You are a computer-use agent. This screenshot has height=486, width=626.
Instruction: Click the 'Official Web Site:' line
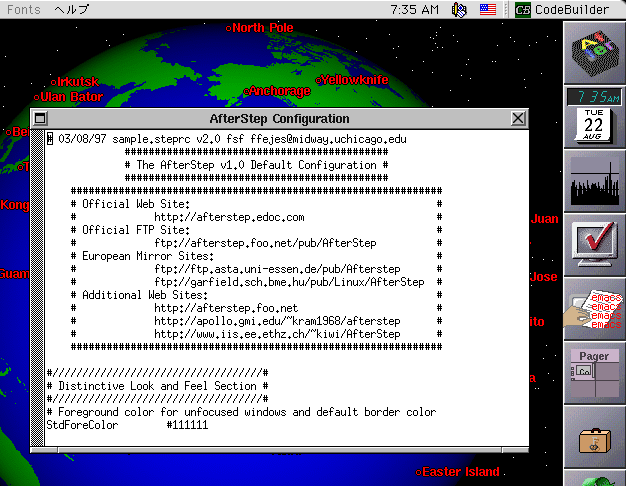[x=136, y=204]
